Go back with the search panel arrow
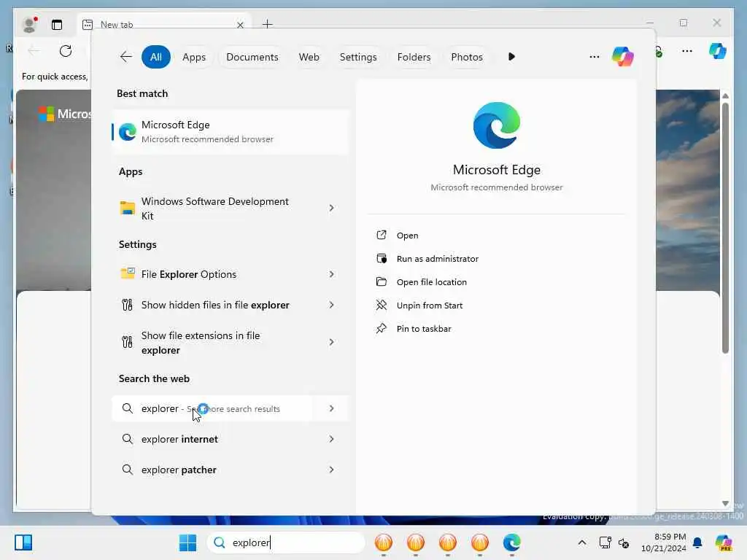Screen dimensions: 747x560 click(x=125, y=57)
